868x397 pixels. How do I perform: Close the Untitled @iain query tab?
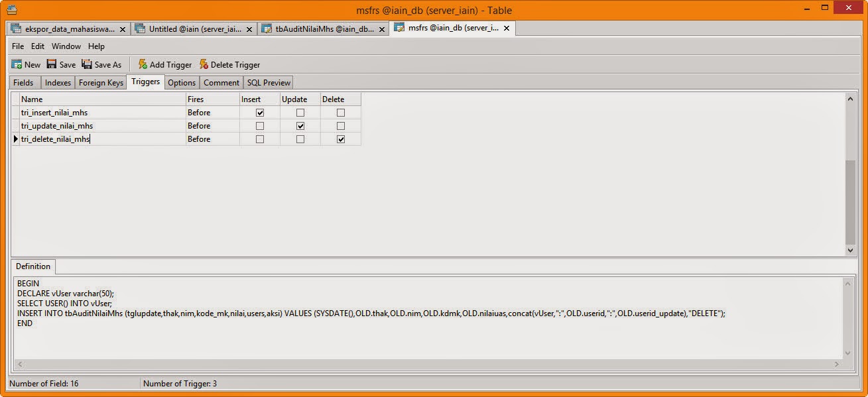pos(249,28)
